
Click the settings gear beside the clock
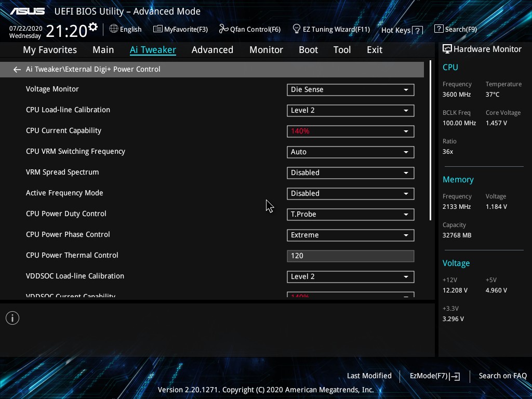tap(93, 27)
